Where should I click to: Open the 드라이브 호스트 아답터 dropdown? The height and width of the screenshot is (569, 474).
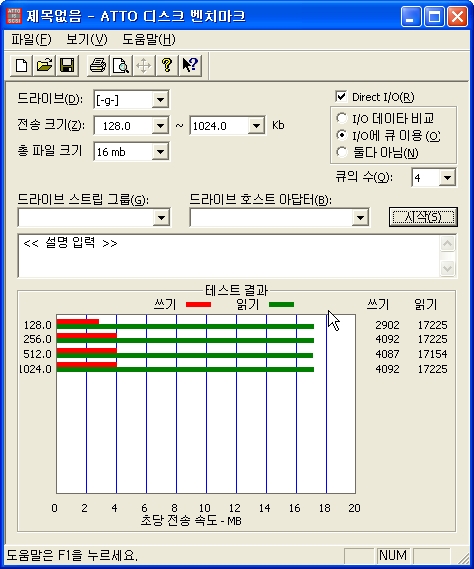click(x=360, y=218)
